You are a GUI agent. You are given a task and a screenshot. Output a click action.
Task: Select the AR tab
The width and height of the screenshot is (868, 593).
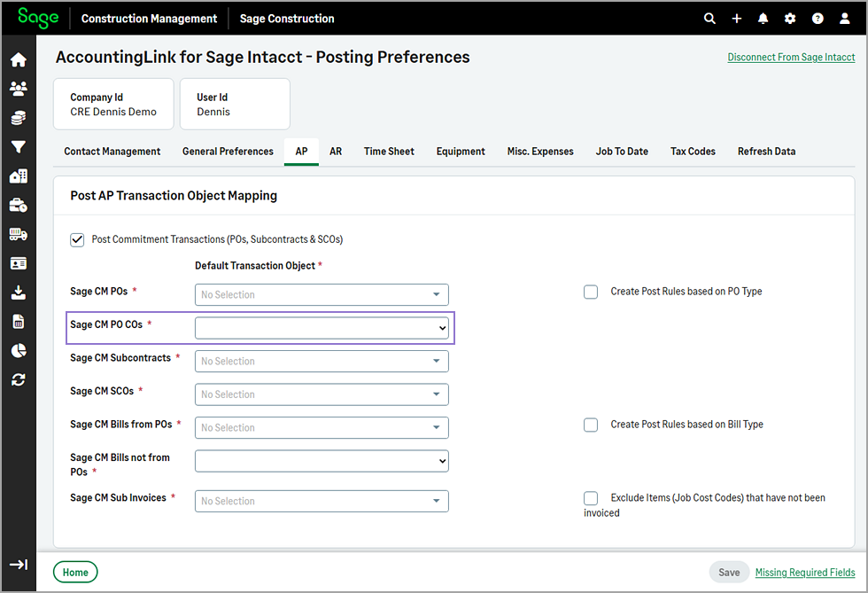click(x=336, y=152)
